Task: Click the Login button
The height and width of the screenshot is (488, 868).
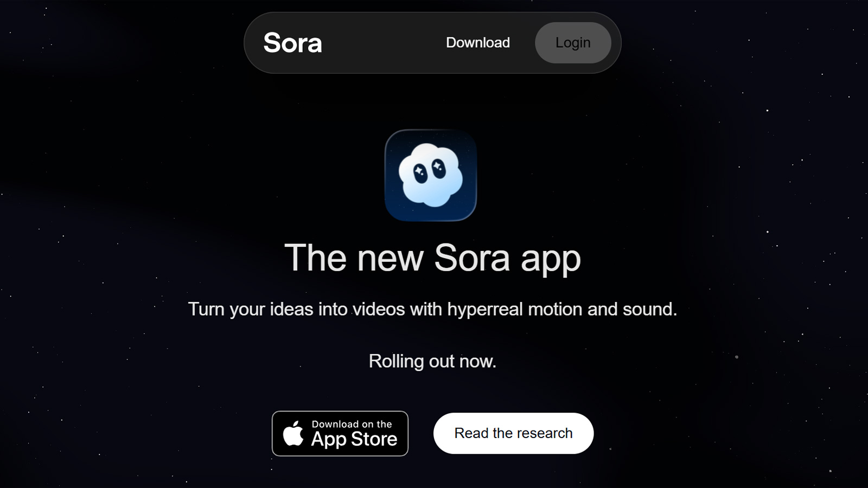Action: click(x=573, y=43)
